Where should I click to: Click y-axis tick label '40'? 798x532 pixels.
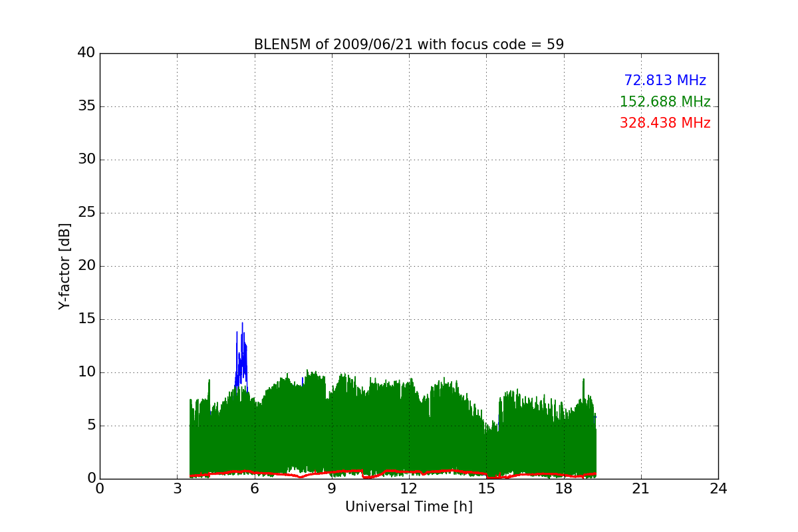[x=86, y=53]
